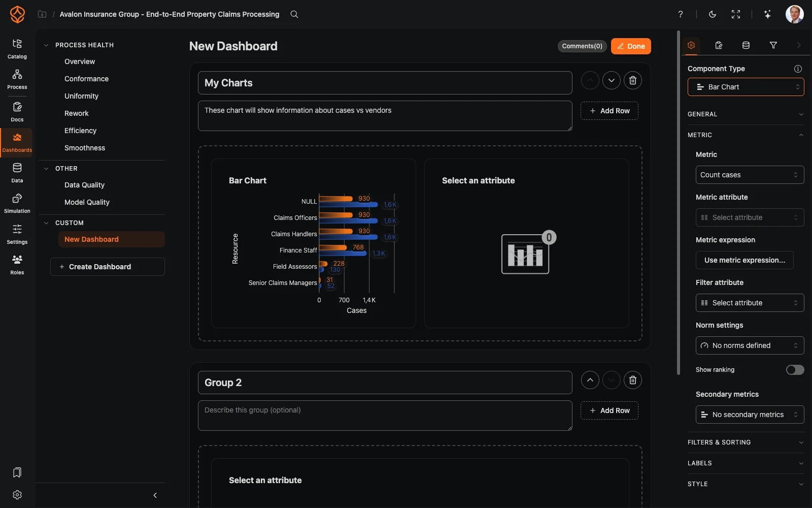Screen dimensions: 812x508
Task: Click Add Row in My Charts group
Action: click(x=610, y=111)
